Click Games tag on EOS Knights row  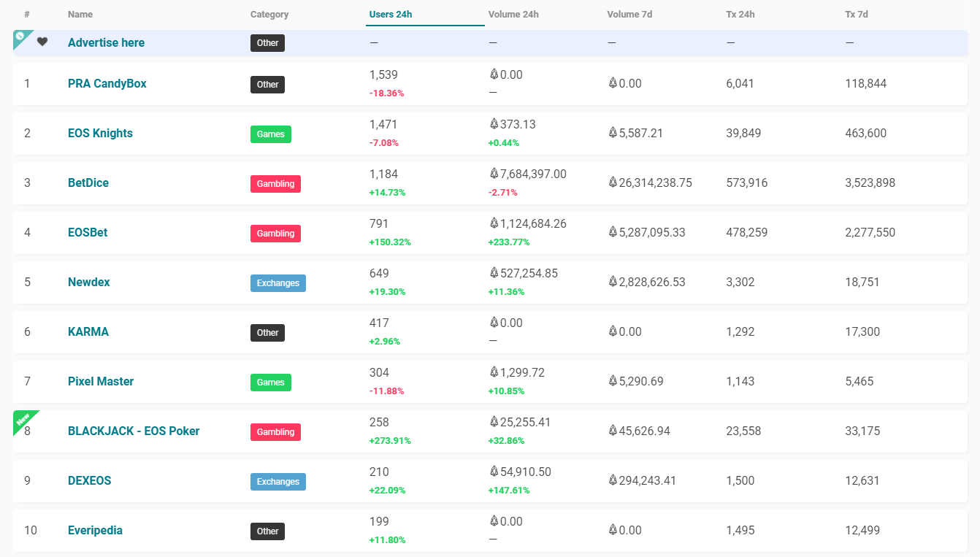tap(271, 134)
